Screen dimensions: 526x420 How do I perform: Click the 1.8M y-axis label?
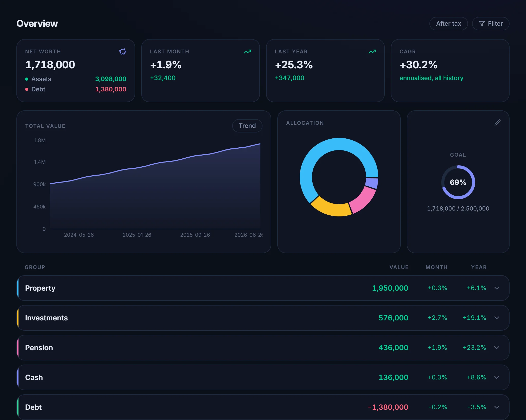[40, 140]
